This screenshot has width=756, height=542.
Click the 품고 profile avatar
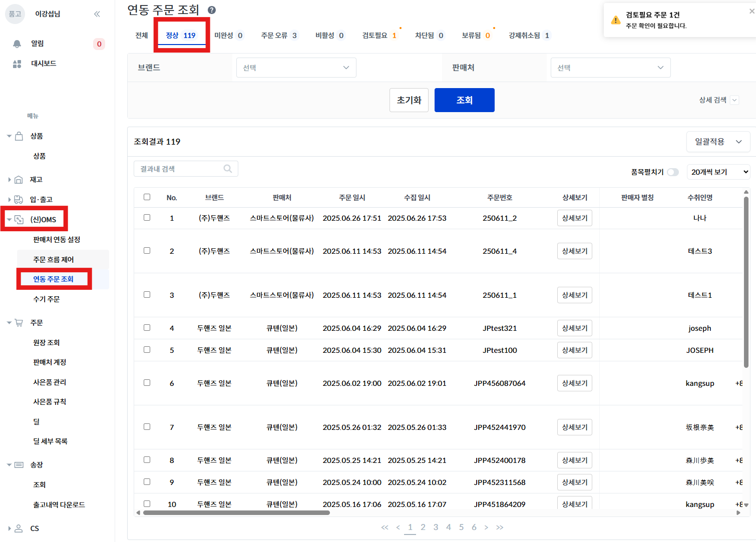(x=15, y=14)
